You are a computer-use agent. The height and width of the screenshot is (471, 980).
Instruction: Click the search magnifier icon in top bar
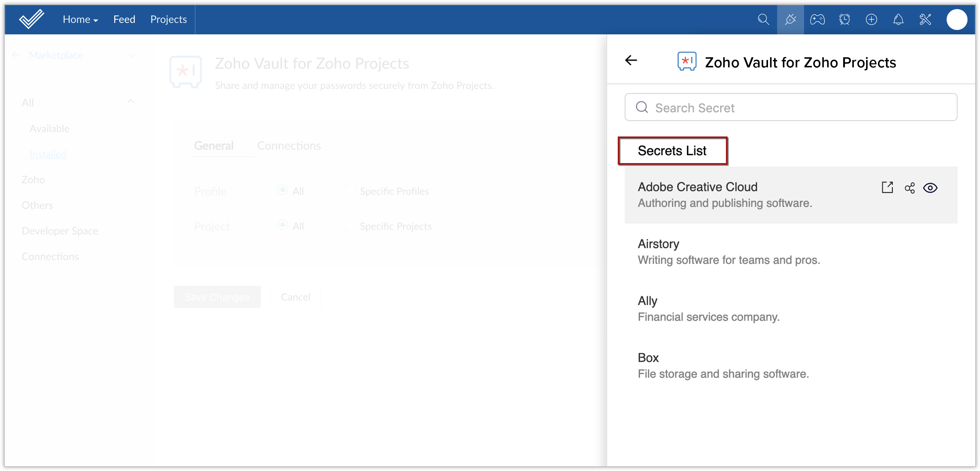(763, 20)
